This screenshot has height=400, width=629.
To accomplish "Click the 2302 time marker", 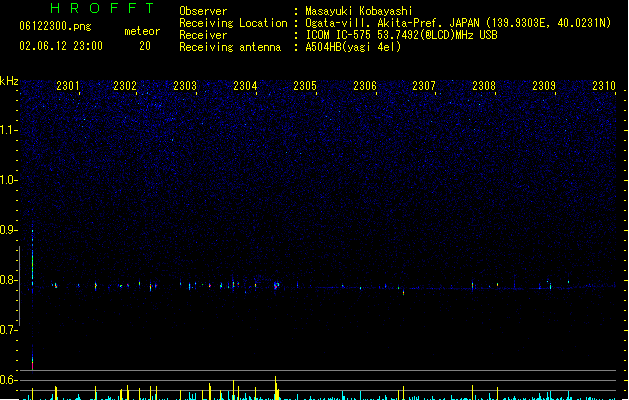I will [125, 86].
